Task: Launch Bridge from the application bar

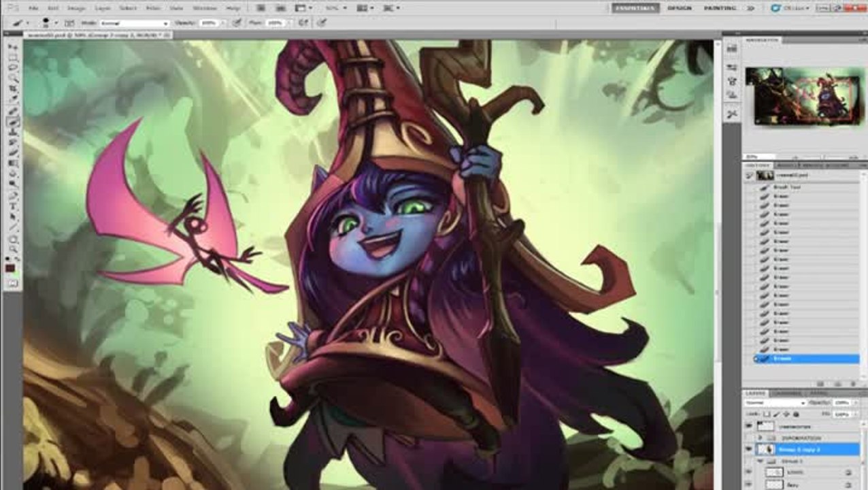Action: coord(260,7)
